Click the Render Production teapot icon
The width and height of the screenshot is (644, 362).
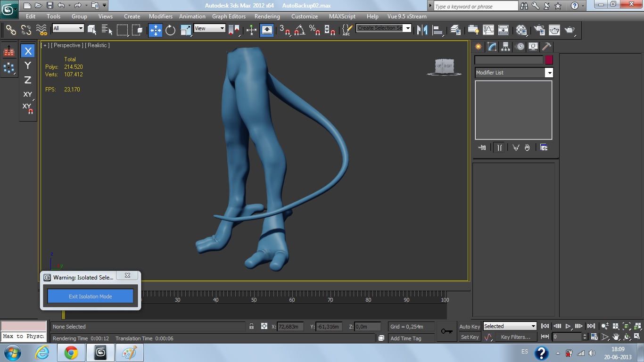570,30
